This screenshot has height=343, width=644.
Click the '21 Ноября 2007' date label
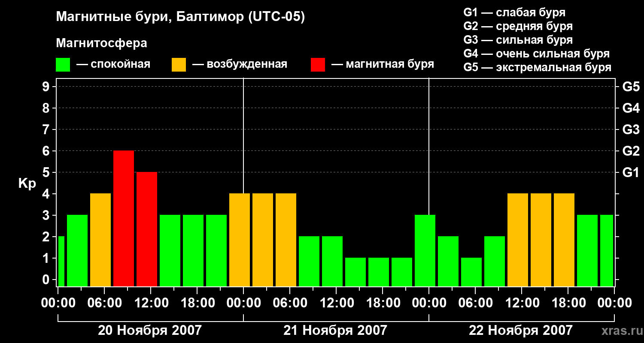[335, 330]
